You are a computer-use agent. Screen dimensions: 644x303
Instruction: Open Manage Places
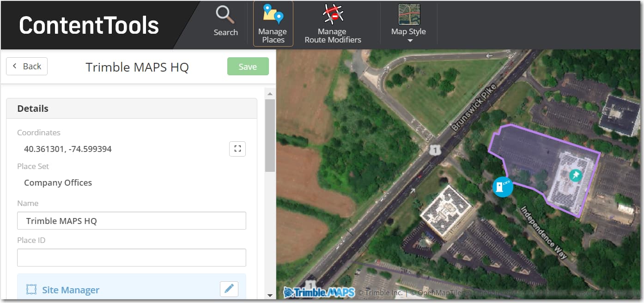point(273,24)
